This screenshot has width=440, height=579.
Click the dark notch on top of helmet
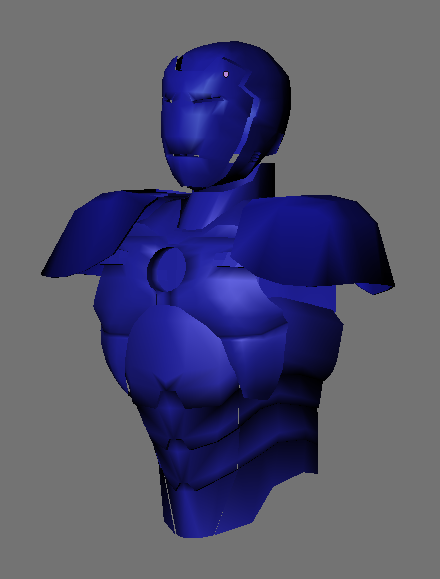click(x=179, y=64)
